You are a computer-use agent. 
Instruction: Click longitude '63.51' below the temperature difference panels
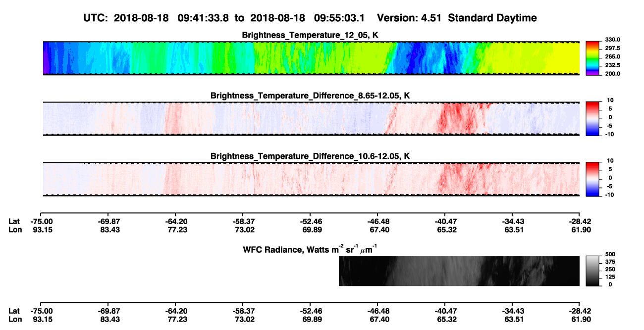click(x=512, y=230)
